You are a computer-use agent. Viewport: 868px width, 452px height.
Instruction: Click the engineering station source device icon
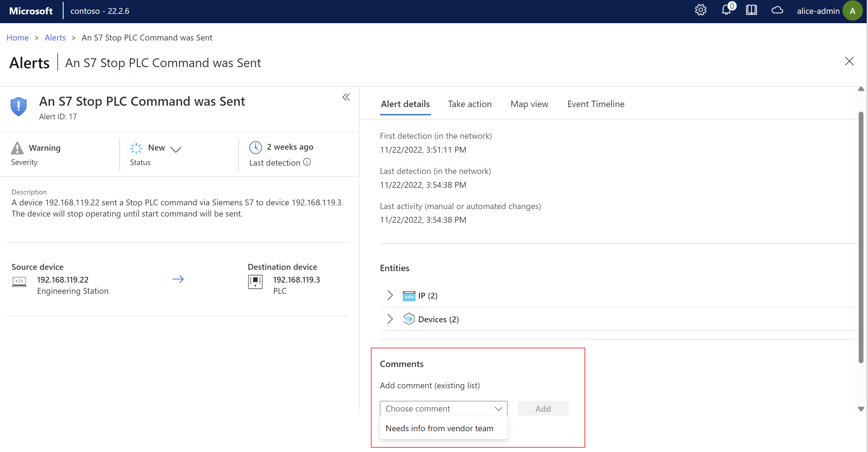(19, 281)
